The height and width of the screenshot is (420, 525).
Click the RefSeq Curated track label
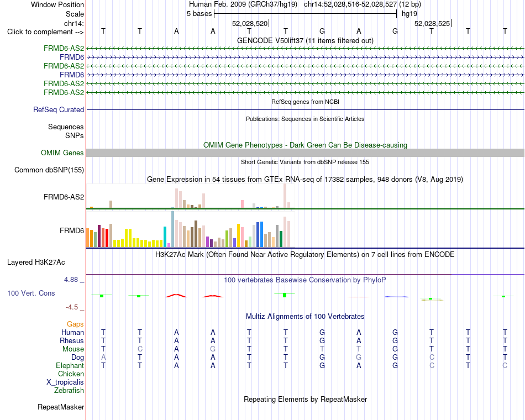(x=59, y=109)
